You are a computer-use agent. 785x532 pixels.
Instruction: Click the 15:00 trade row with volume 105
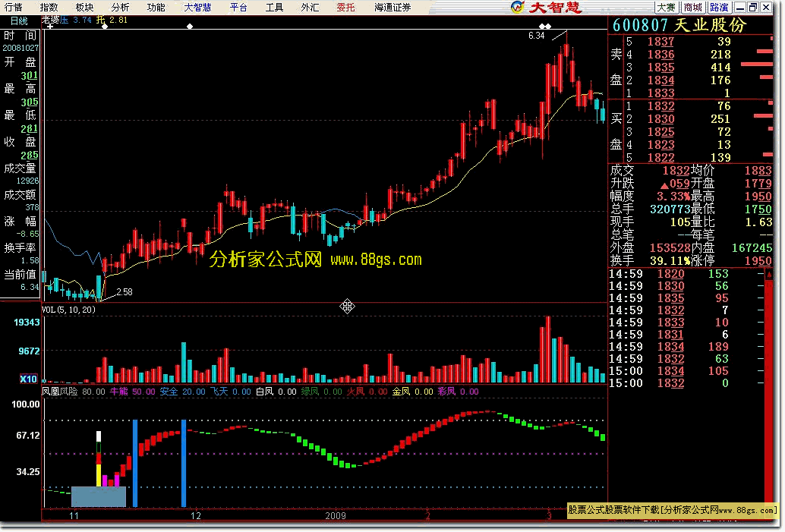click(686, 371)
